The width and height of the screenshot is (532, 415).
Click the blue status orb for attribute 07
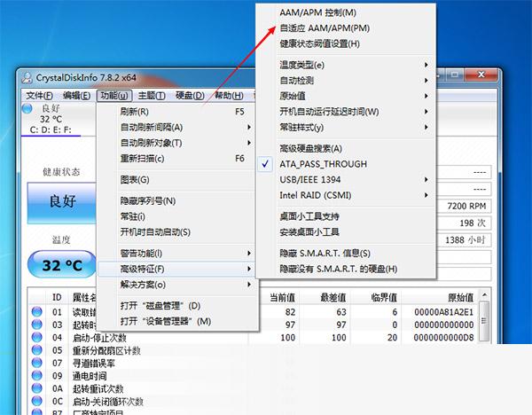36,363
